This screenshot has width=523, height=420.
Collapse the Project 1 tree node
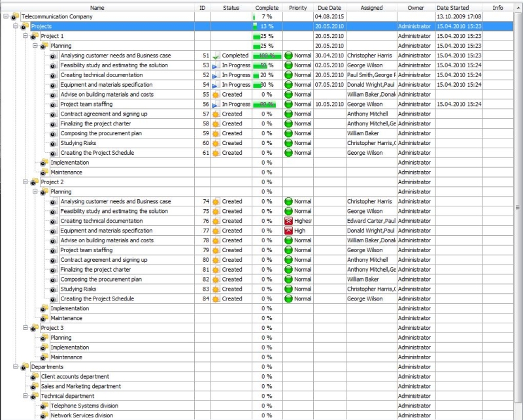click(x=25, y=36)
